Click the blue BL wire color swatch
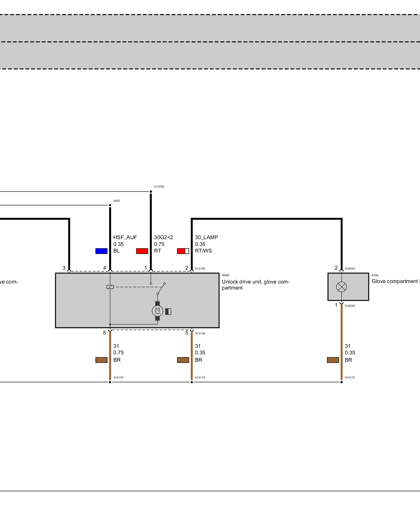Image resolution: width=420 pixels, height=525 pixels. point(101,251)
